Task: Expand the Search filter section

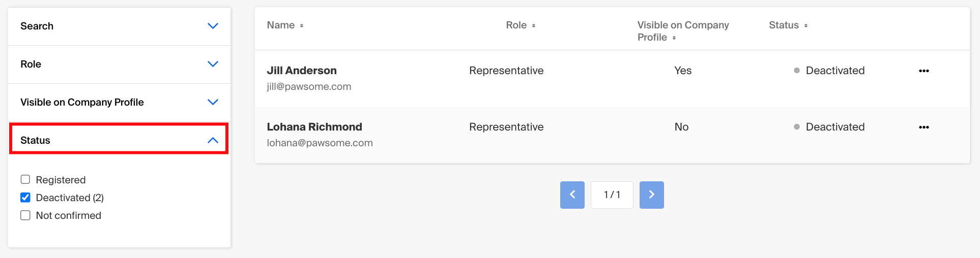Action: pyautogui.click(x=213, y=26)
